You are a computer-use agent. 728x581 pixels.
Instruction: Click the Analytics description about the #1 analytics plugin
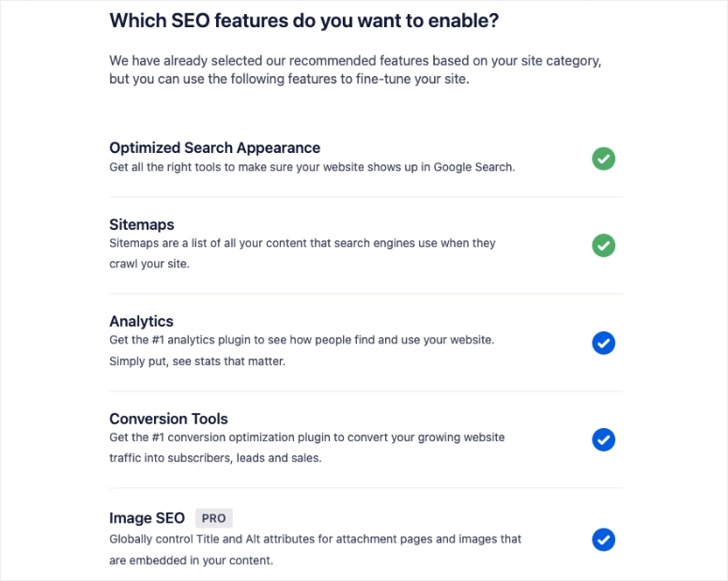(302, 350)
